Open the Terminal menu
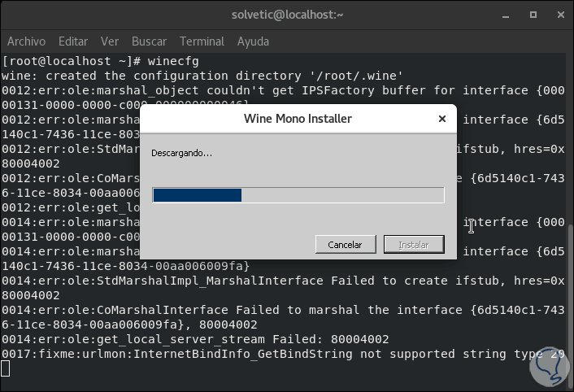This screenshot has width=574, height=392. pos(202,41)
